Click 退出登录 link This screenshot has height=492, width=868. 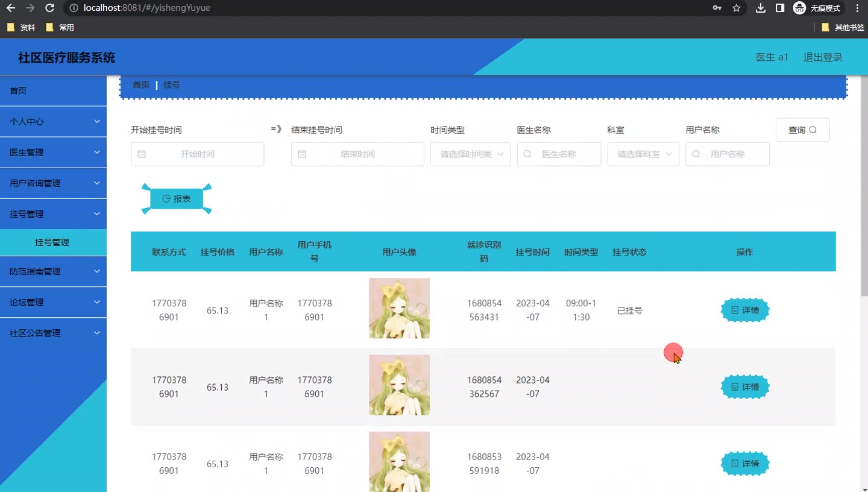coord(823,57)
